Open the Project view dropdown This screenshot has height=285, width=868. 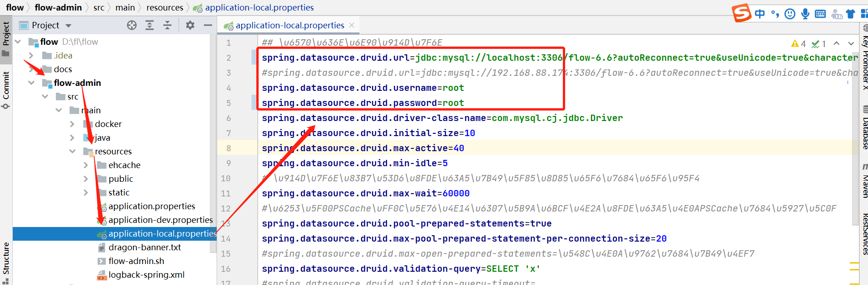68,26
